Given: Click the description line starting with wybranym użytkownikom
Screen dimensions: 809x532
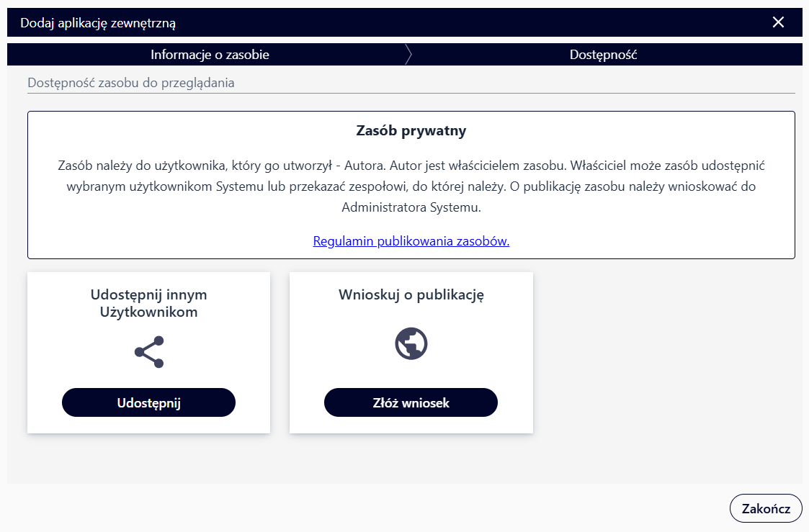Looking at the screenshot, I should point(411,186).
